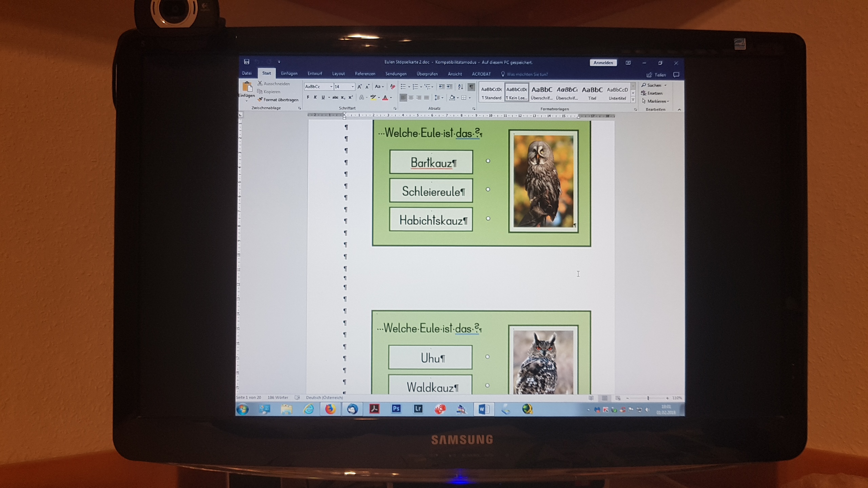Click the zoom slider in status bar

coord(648,398)
